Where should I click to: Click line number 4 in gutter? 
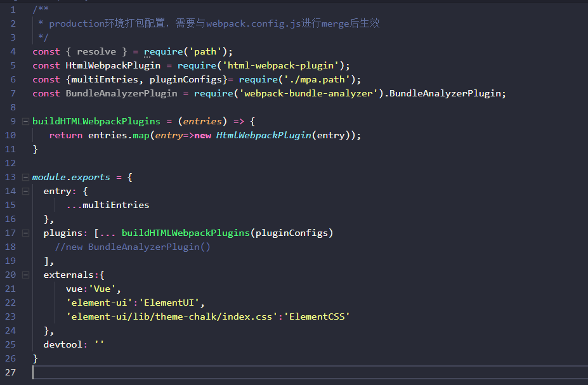click(x=13, y=52)
